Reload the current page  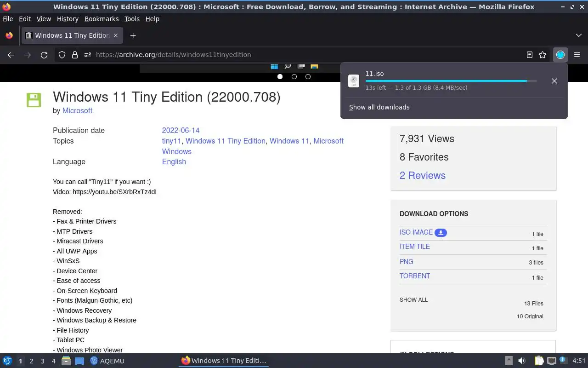point(44,55)
